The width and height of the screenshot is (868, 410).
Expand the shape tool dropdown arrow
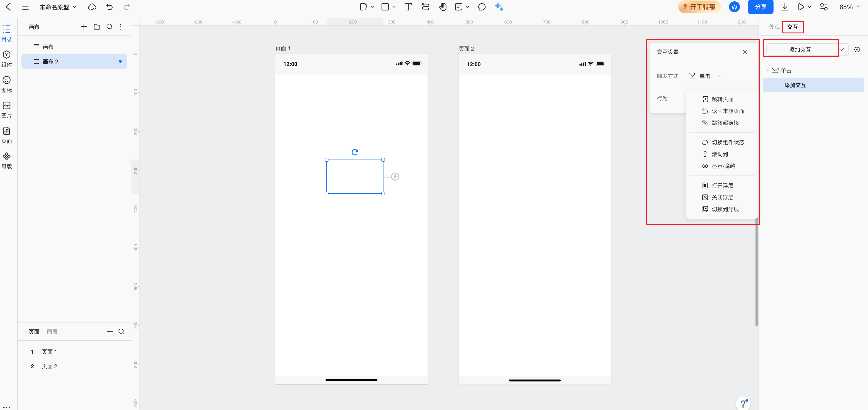click(394, 7)
